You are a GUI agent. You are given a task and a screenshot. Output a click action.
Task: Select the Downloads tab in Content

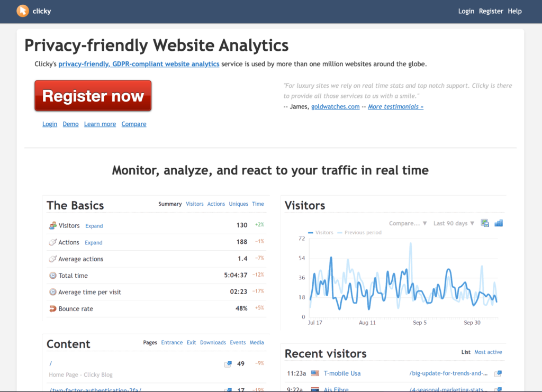click(213, 342)
